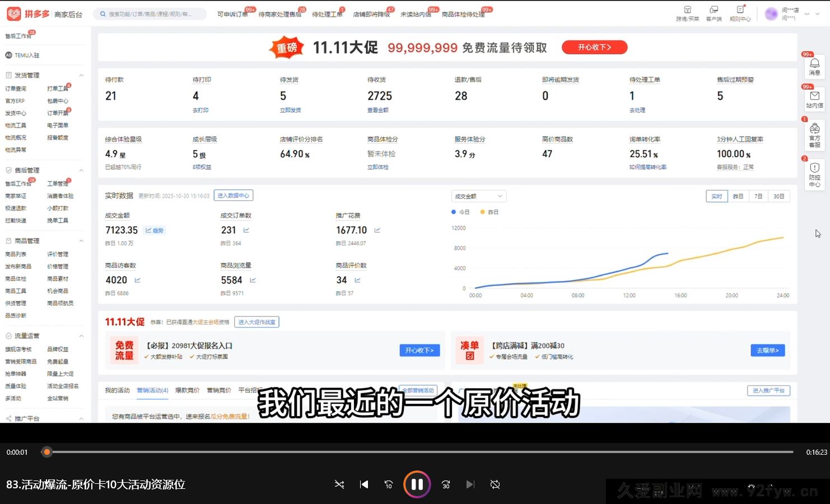Open the 消息 notification bell panel
Viewport: 830px width, 504px height.
click(815, 64)
